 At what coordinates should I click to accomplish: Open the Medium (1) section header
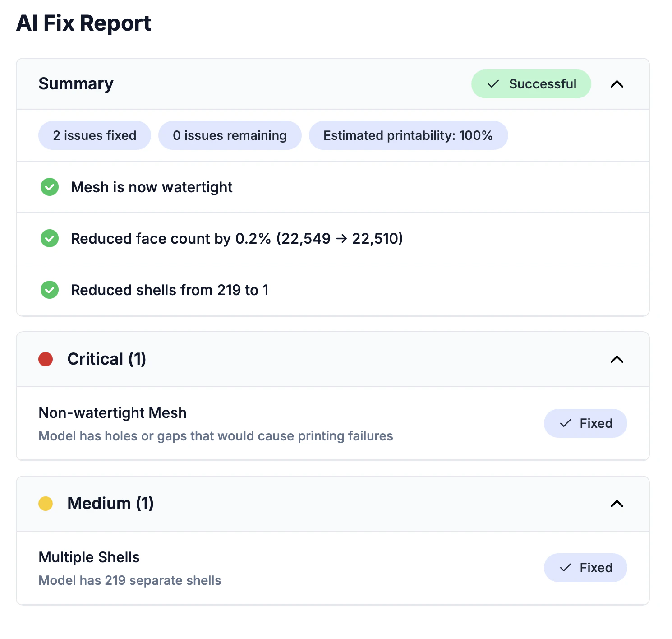pos(110,503)
